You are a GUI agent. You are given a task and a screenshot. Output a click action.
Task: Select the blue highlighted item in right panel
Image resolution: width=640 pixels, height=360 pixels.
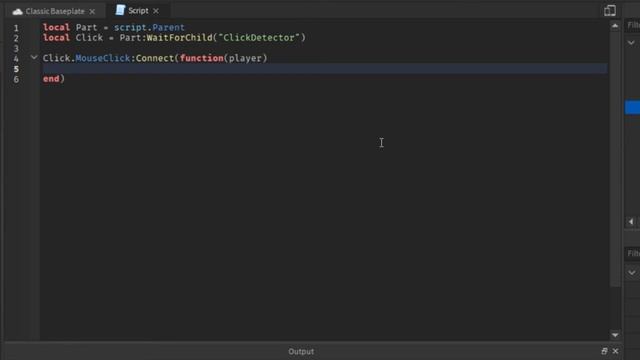point(632,107)
